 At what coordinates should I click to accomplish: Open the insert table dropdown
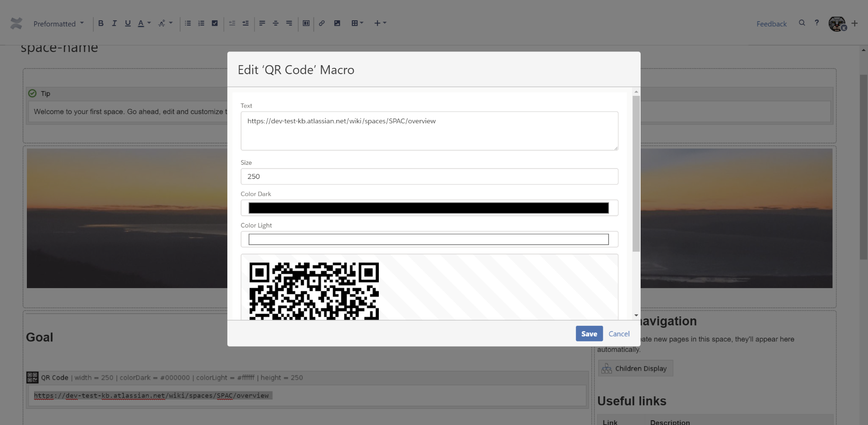358,23
